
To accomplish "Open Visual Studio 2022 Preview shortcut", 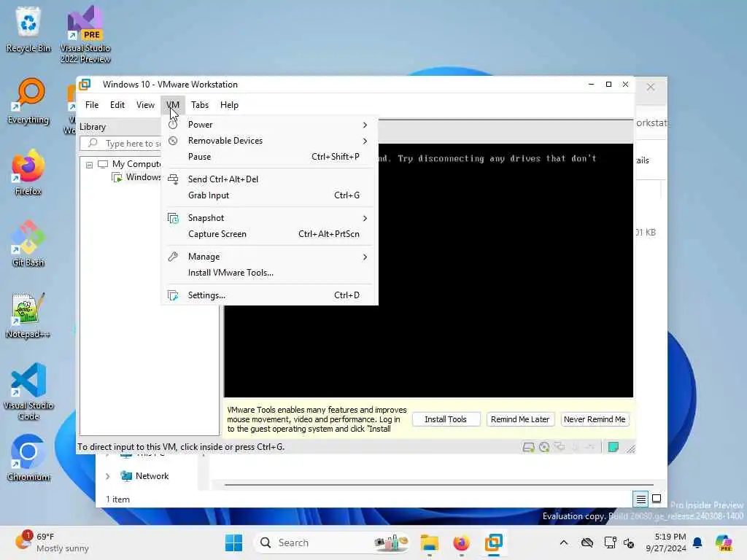I will (85, 34).
